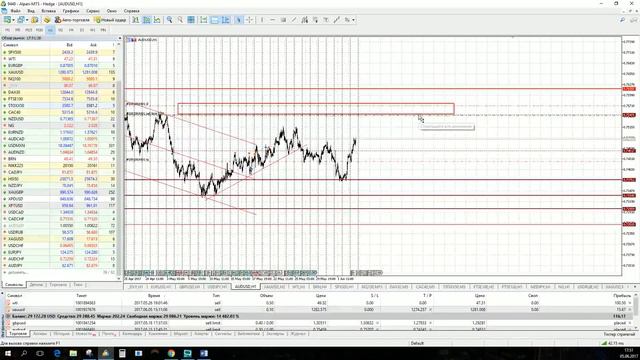The width and height of the screenshot is (640, 360).
Task: Open Календарь tab in toolbox
Action: 132,334
